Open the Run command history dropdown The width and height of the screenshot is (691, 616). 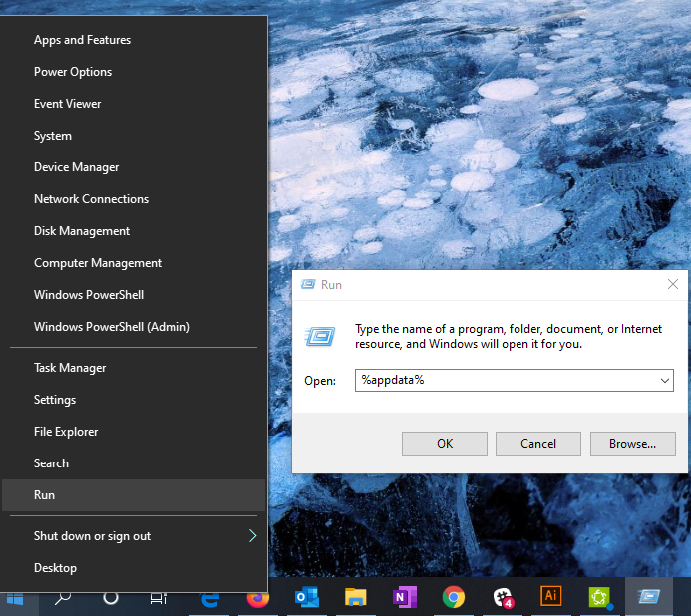click(664, 380)
